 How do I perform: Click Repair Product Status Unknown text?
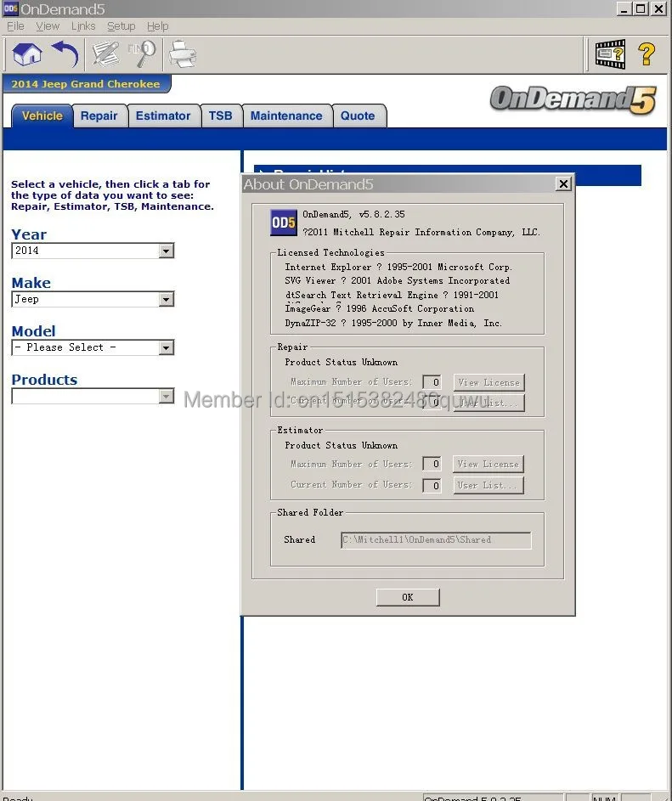coord(341,362)
